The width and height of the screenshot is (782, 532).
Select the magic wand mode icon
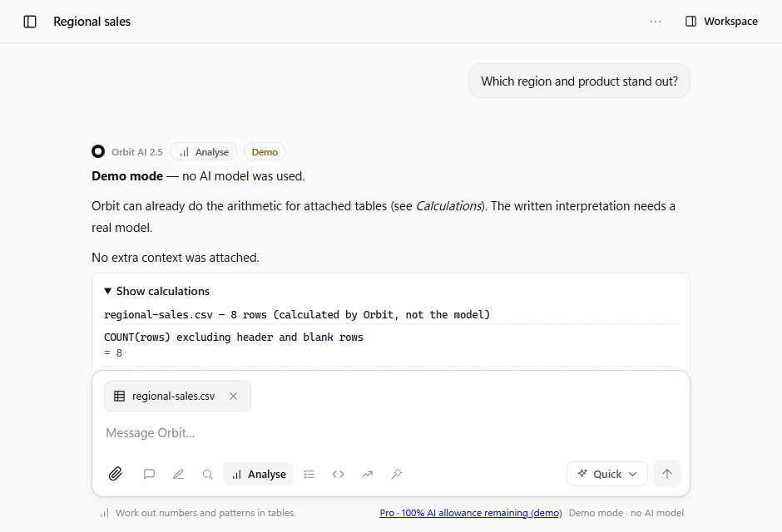click(397, 474)
